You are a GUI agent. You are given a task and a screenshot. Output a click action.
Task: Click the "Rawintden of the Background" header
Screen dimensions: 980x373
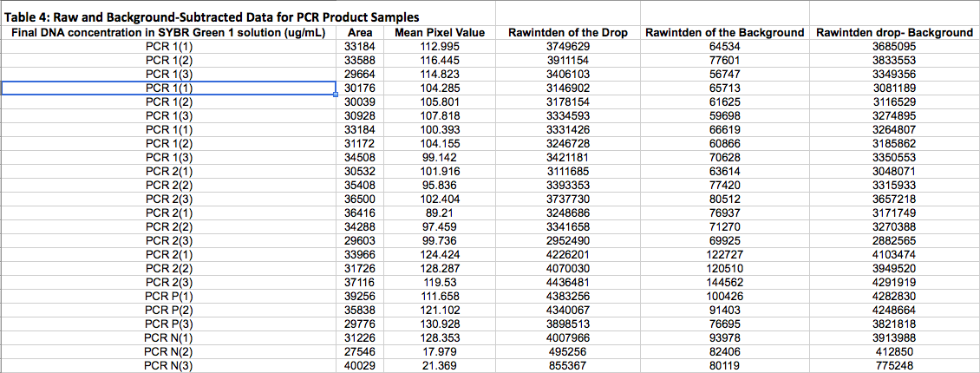[724, 33]
